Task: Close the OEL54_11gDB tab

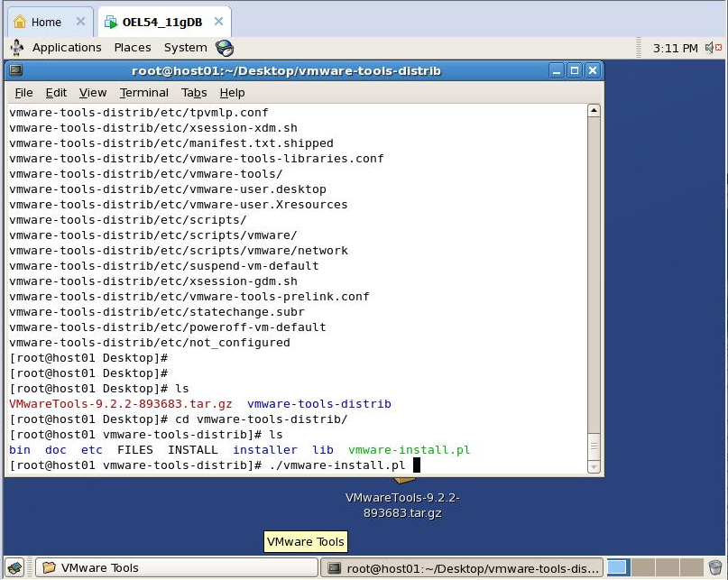Action: (218, 22)
